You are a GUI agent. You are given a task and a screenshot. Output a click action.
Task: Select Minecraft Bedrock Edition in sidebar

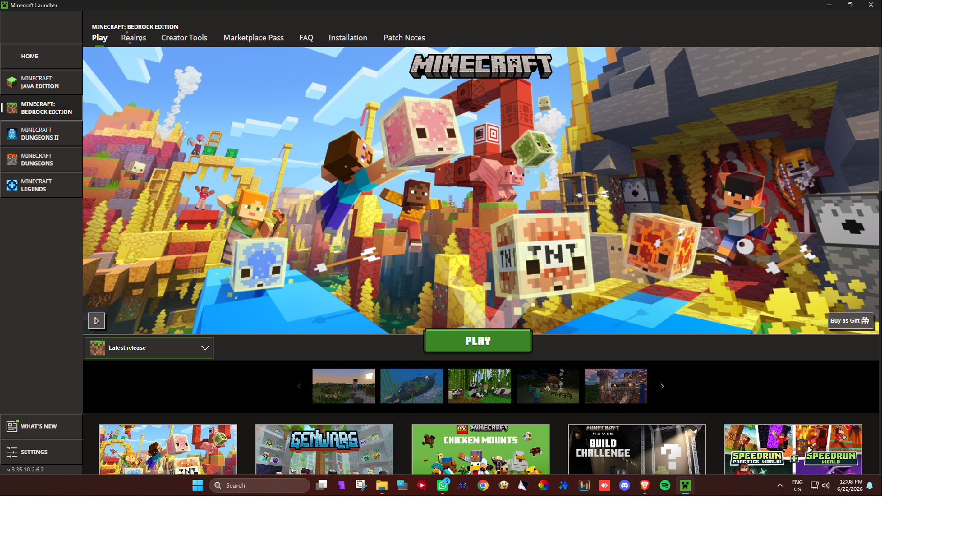coord(41,108)
